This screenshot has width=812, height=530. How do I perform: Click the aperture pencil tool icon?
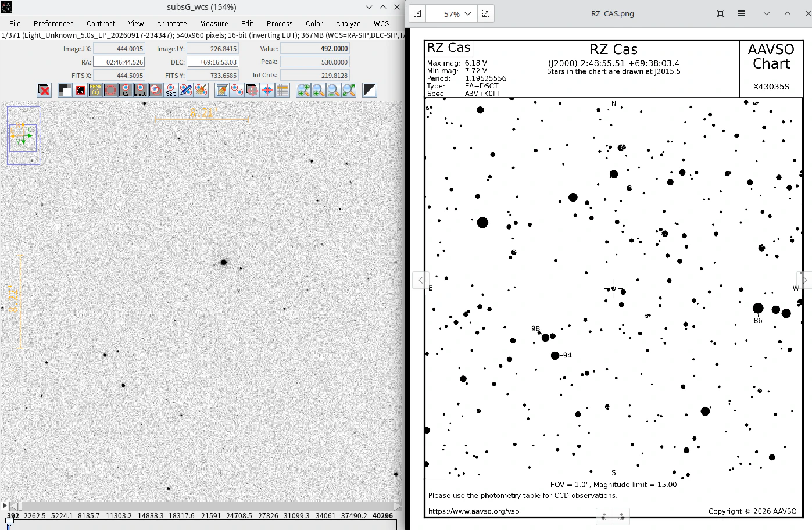[186, 90]
